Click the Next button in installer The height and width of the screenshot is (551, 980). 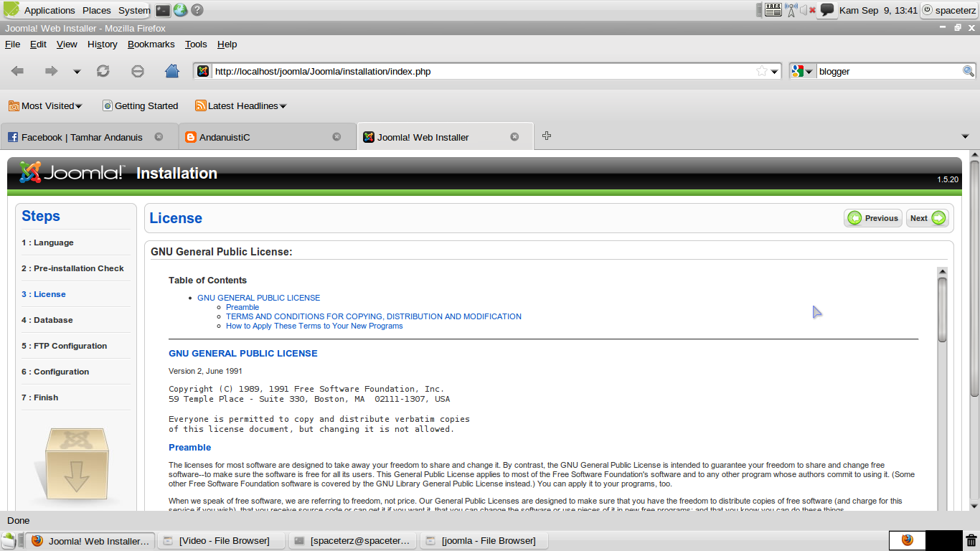[x=928, y=218]
